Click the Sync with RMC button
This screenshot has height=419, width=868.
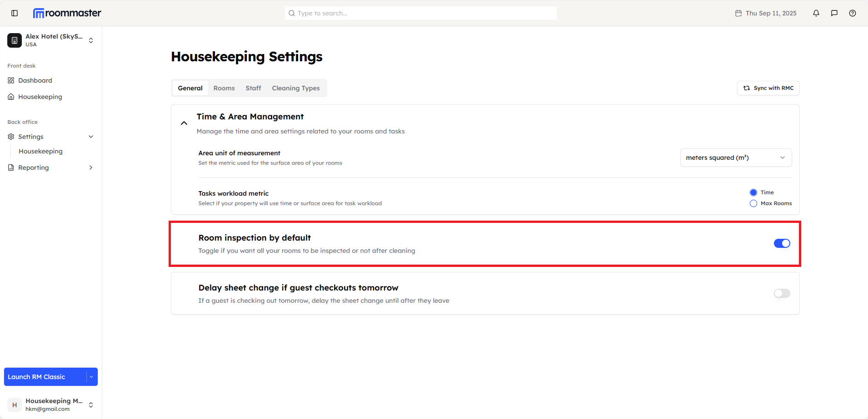768,88
